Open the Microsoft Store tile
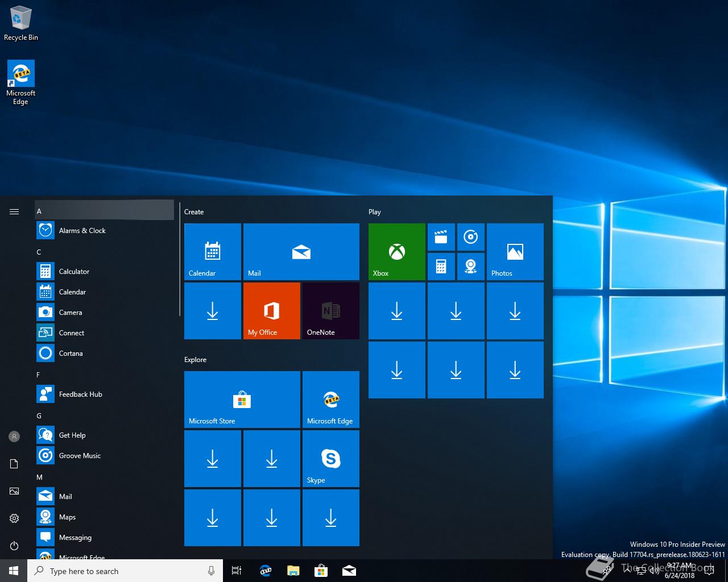This screenshot has height=582, width=728. tap(242, 400)
